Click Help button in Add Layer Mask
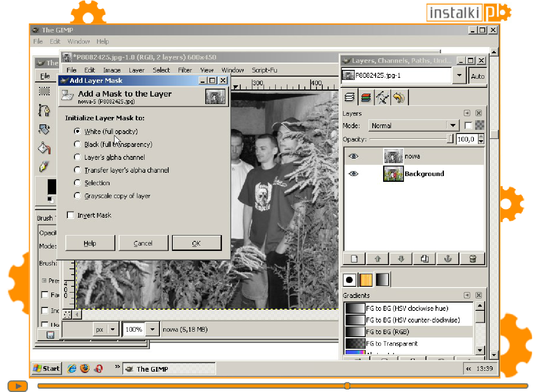The height and width of the screenshot is (392, 538). [90, 243]
